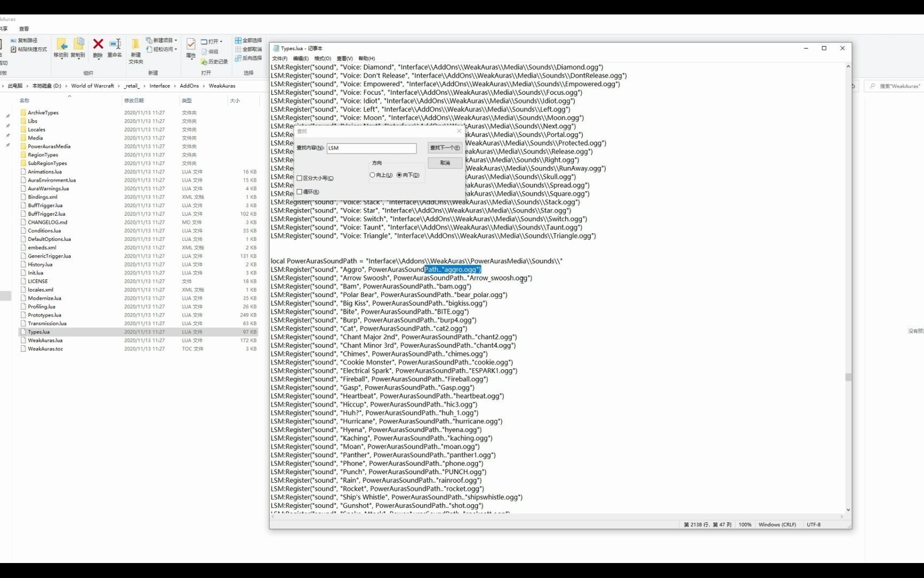Select the Media folder
924x578 pixels.
(35, 138)
